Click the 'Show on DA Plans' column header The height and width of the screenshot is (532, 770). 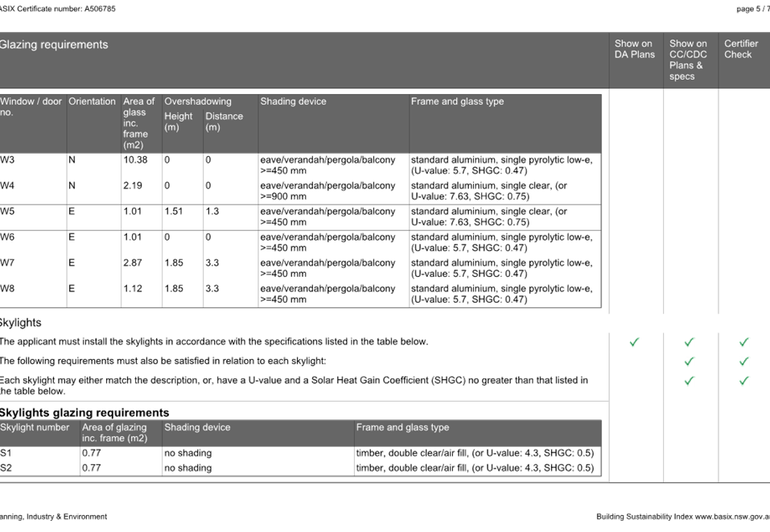(635, 49)
